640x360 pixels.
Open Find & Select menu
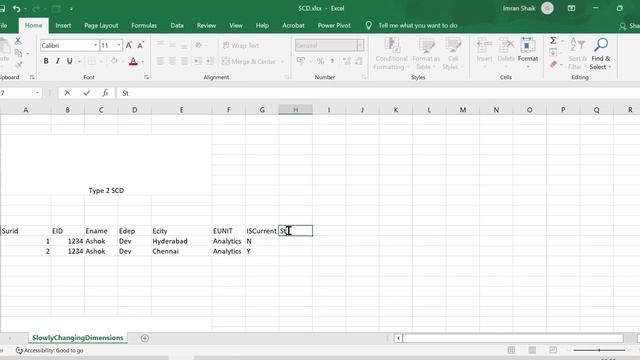click(600, 53)
